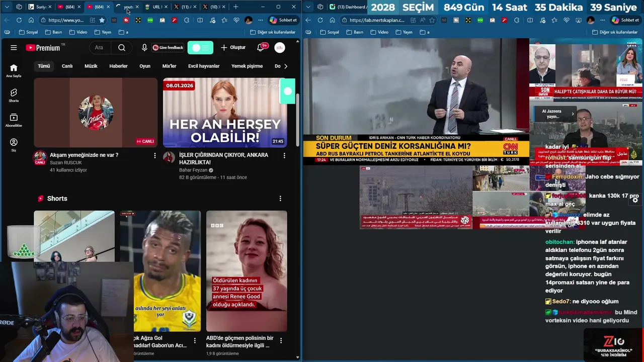
Task: Open browser essentials heart icon, left window
Action: [x=236, y=20]
